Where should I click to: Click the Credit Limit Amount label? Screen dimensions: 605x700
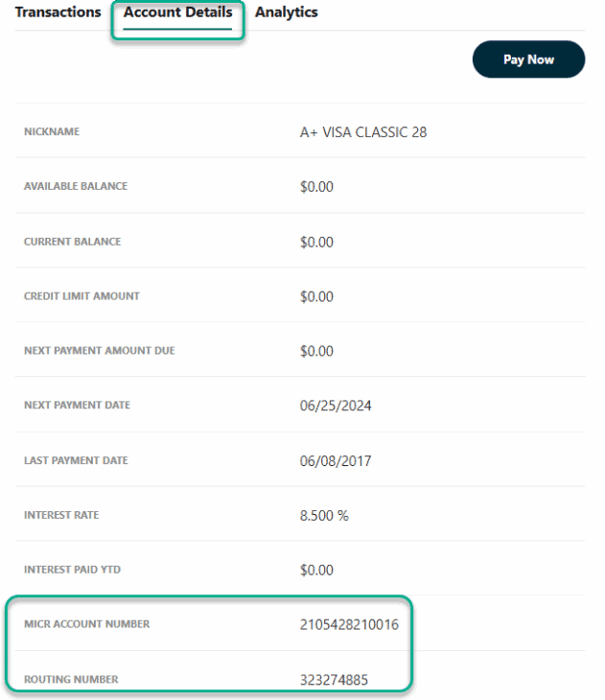(x=81, y=296)
